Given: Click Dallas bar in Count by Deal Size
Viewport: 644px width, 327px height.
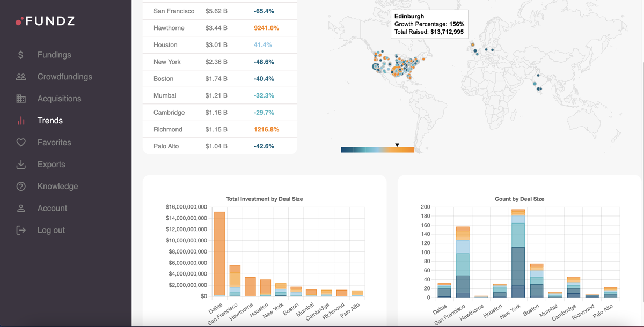Looking at the screenshot, I should click(x=444, y=291).
